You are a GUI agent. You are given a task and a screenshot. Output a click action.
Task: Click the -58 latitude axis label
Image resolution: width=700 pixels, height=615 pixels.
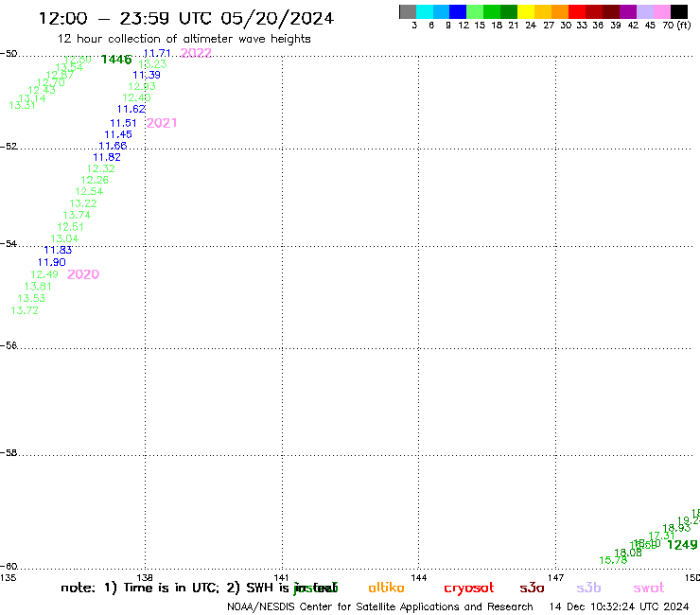coord(9,453)
